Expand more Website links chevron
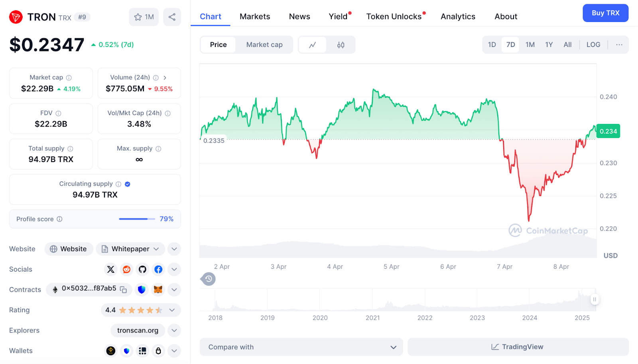 (174, 249)
